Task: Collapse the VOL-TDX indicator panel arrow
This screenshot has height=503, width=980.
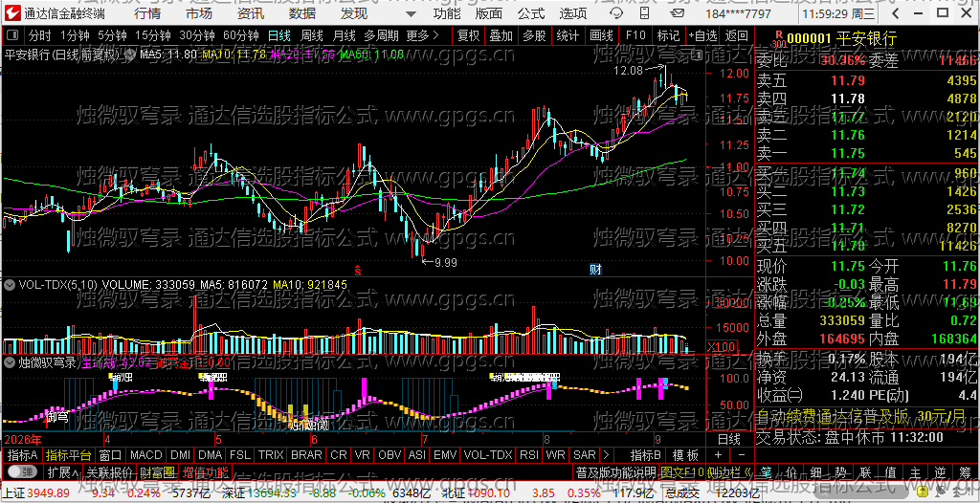Action: click(10, 284)
